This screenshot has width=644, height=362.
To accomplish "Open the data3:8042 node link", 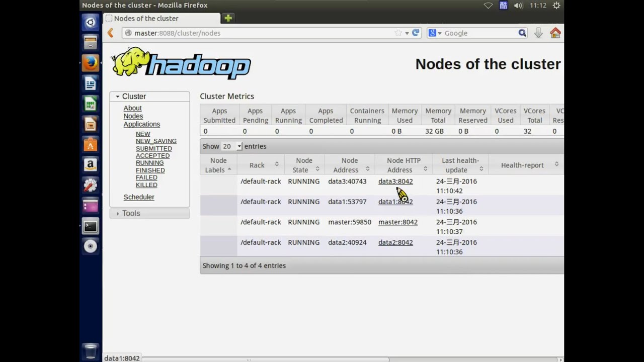I will point(395,182).
